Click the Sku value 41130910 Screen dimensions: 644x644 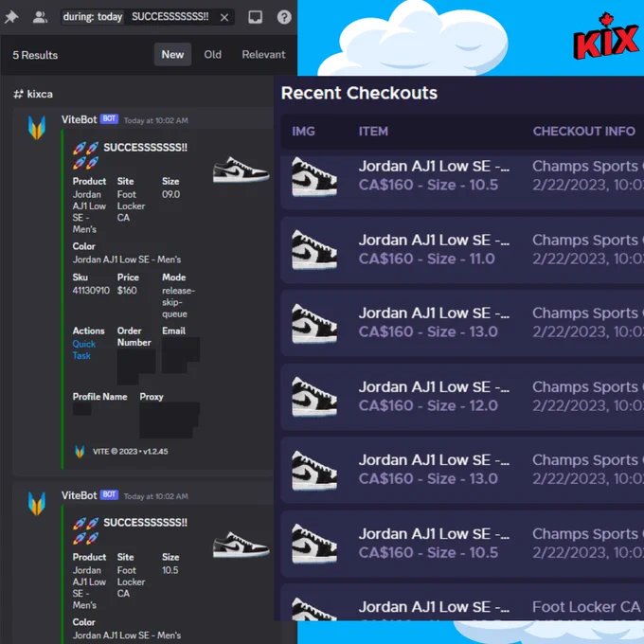point(91,291)
